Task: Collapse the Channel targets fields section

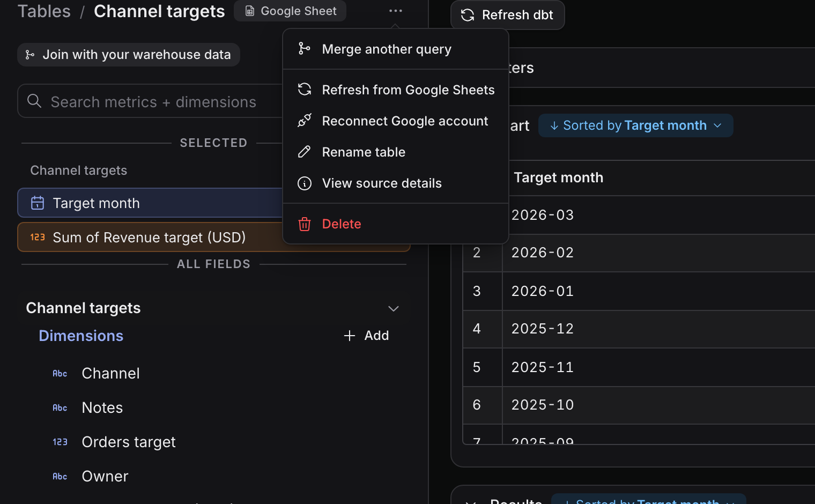Action: (394, 308)
